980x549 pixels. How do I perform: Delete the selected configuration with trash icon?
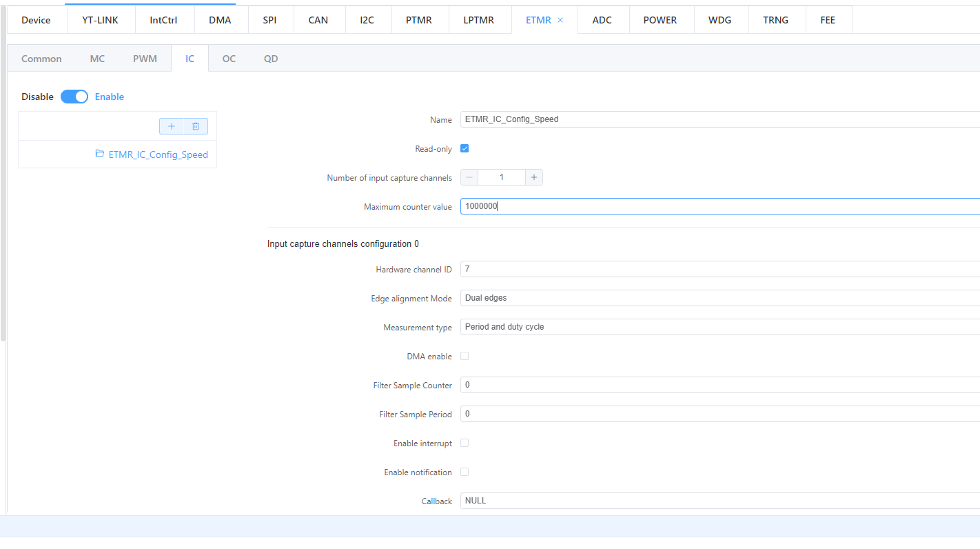(196, 126)
